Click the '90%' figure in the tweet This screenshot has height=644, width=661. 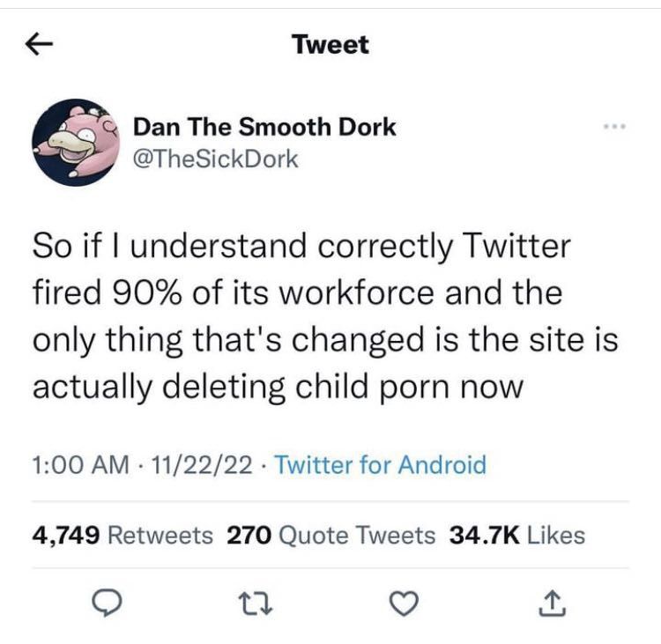tap(154, 292)
